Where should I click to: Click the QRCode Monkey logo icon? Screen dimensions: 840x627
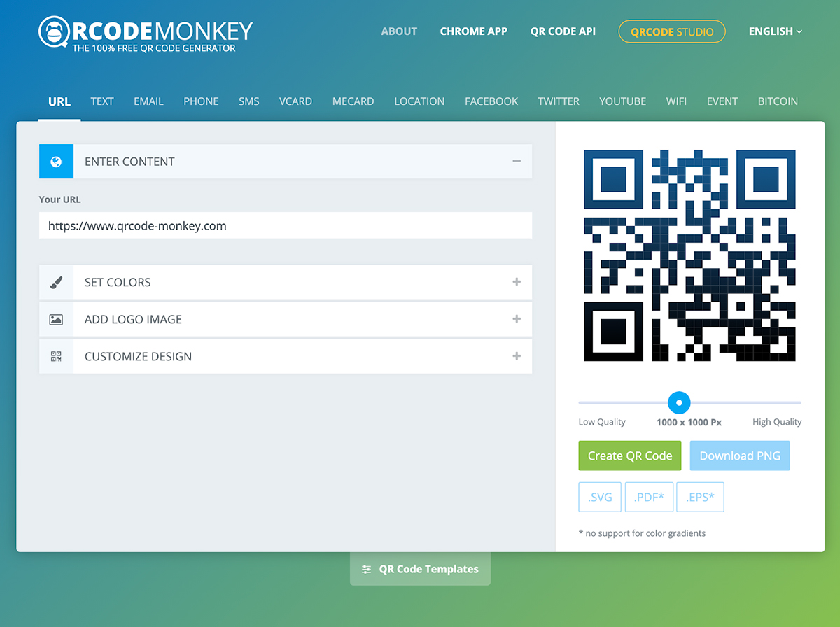click(x=55, y=33)
